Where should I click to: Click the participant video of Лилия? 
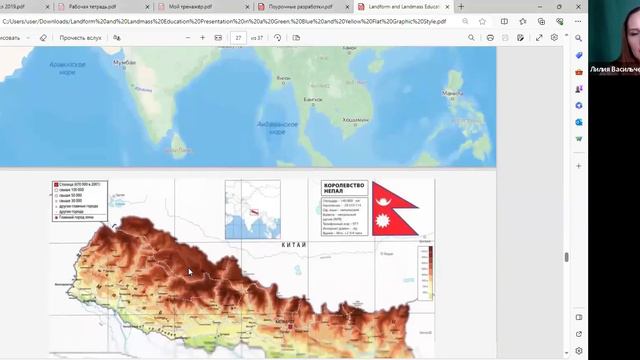pyautogui.click(x=614, y=38)
